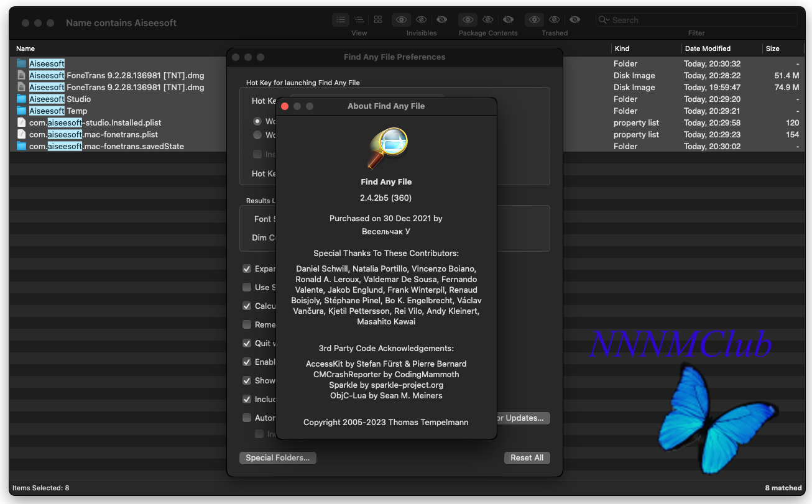Click the Find Any File magnifying glass logo
812x504 pixels.
point(386,148)
